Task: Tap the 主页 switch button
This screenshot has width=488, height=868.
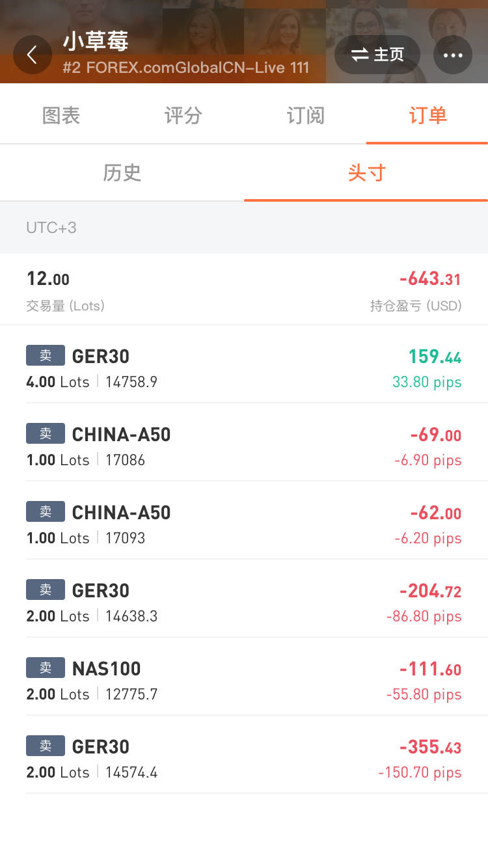Action: [x=377, y=55]
